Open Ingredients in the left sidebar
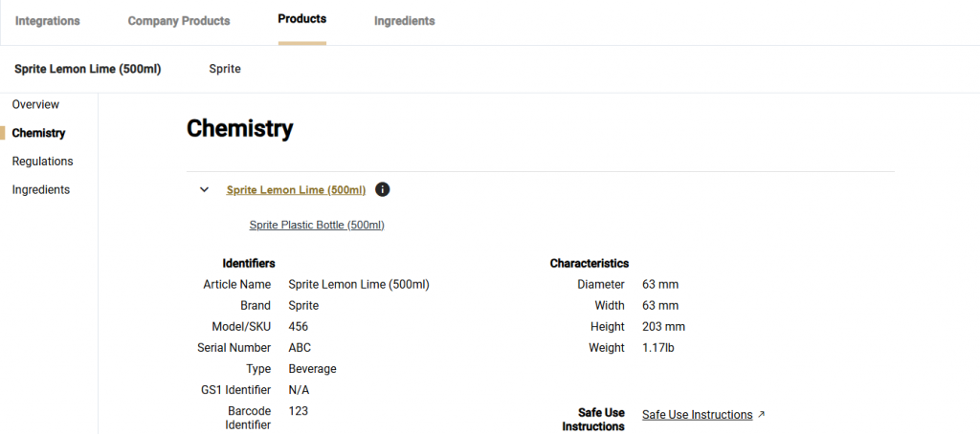This screenshot has width=980, height=434. 40,189
